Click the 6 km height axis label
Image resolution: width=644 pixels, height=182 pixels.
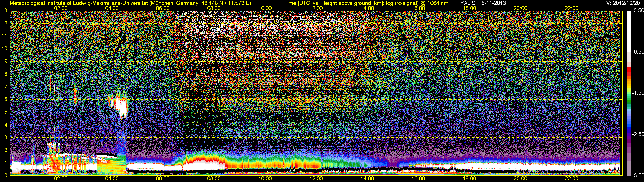[6, 100]
